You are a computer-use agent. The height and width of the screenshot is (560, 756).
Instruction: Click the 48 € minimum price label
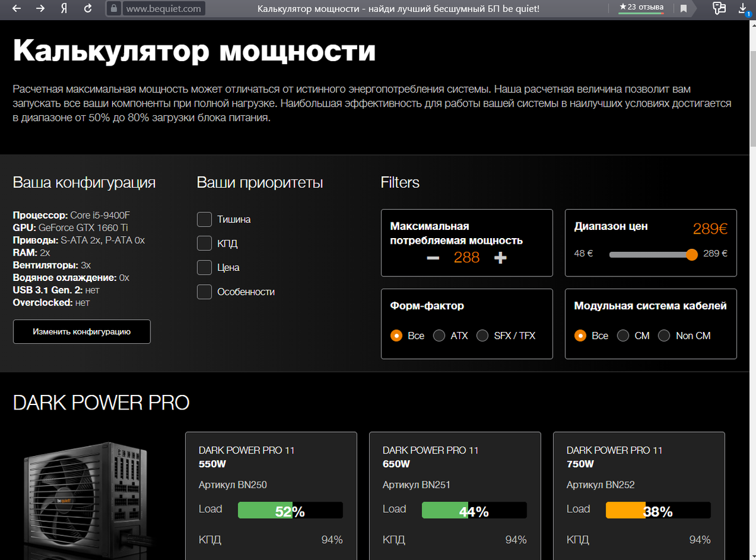click(x=583, y=254)
